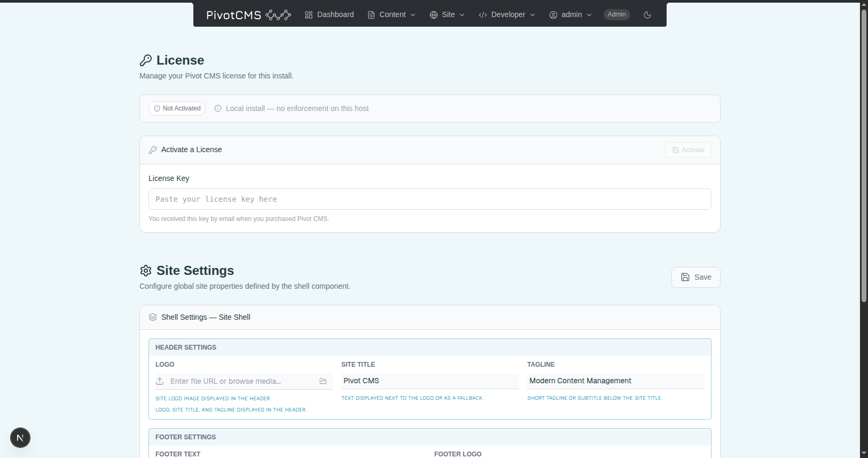Click the Dashboard grid icon
The image size is (868, 458).
click(x=309, y=15)
